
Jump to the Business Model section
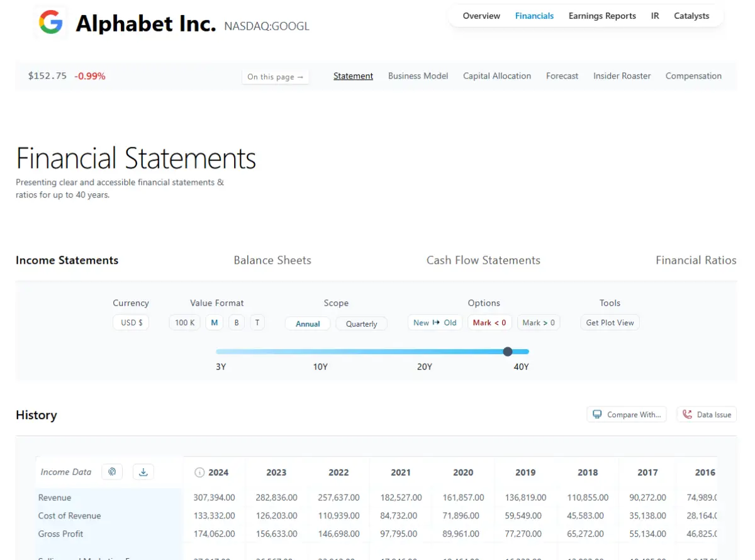[418, 76]
